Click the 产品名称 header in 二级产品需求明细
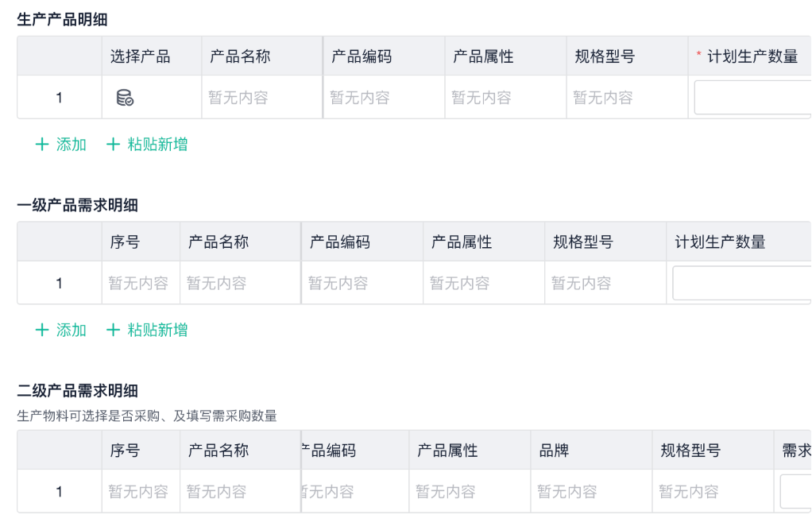This screenshot has width=812, height=526. pos(218,451)
